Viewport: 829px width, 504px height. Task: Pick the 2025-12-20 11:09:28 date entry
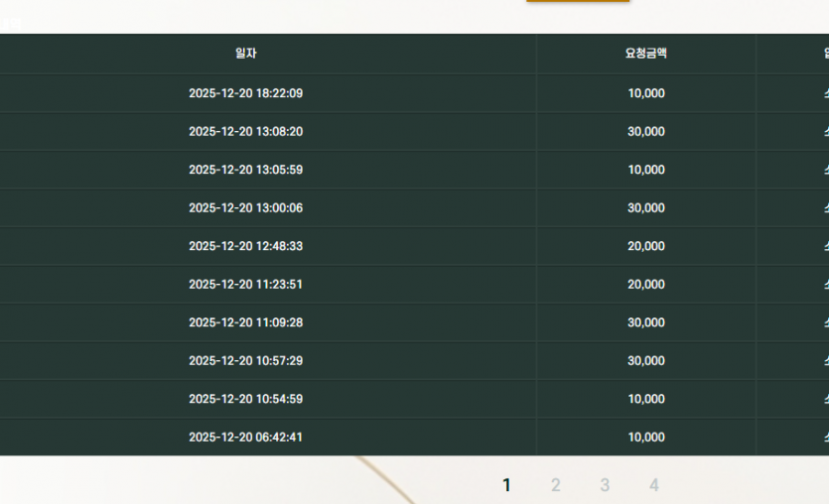[246, 322]
